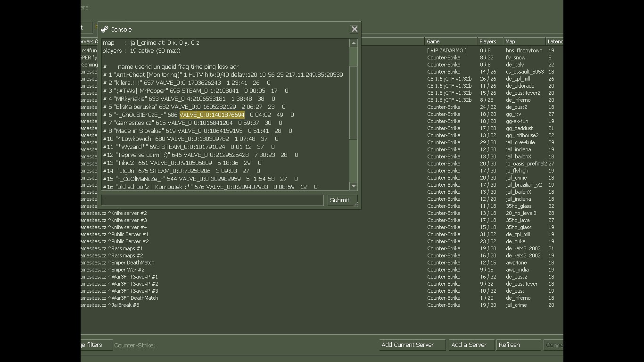Select the ^Public Server #1 row
Viewport: 644px width, 362px height.
(x=322, y=234)
